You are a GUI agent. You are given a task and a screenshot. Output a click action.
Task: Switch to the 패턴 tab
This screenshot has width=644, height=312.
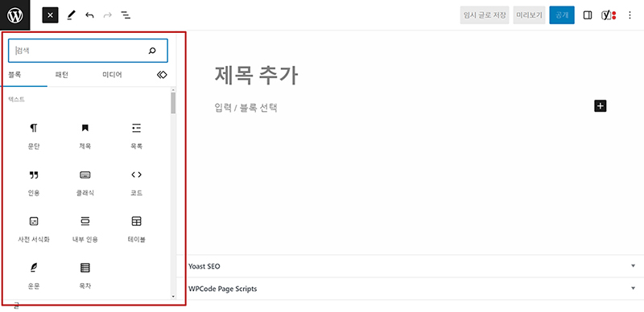[62, 75]
